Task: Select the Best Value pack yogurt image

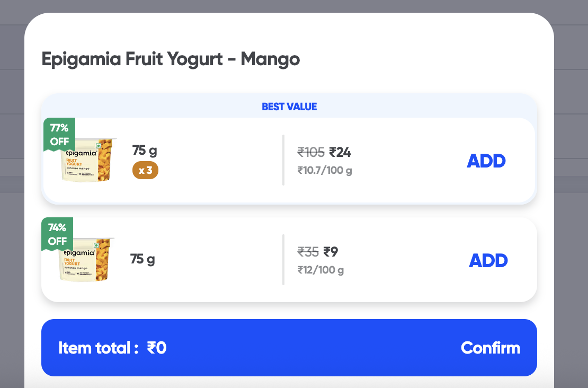Action: 88,160
